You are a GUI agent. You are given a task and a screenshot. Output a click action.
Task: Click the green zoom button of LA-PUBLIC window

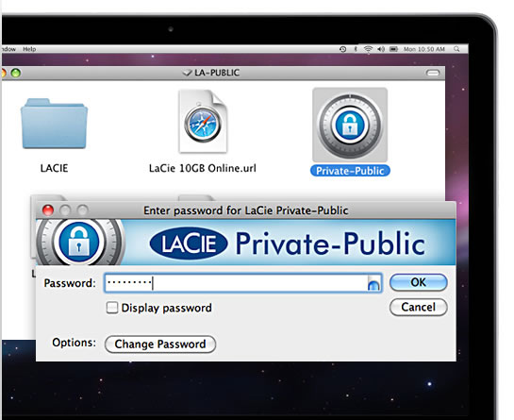pyautogui.click(x=15, y=73)
